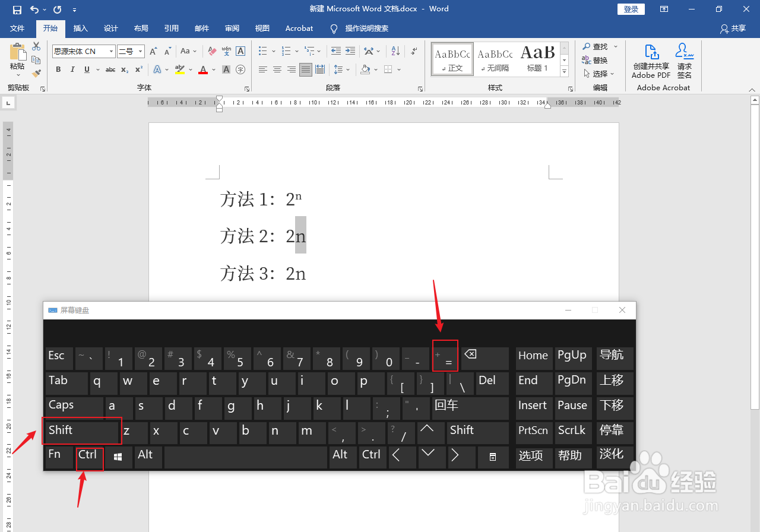
Task: Switch to the 引用 tab
Action: pyautogui.click(x=172, y=28)
